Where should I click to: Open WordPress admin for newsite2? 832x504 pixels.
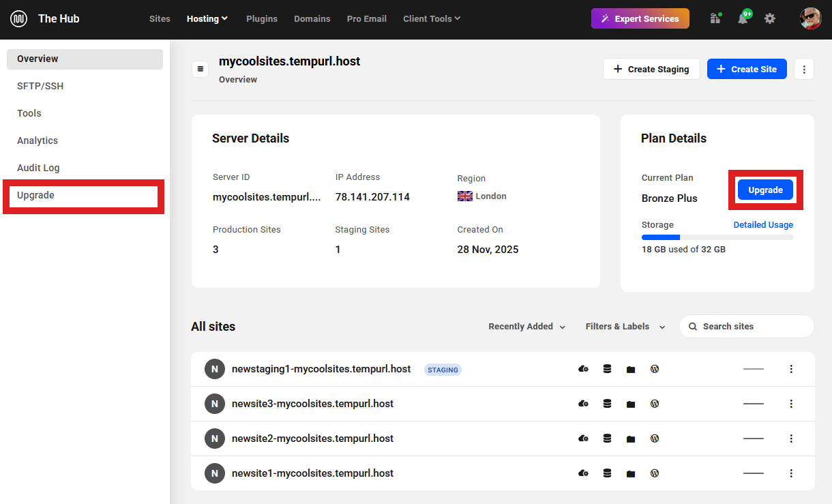pyautogui.click(x=655, y=439)
